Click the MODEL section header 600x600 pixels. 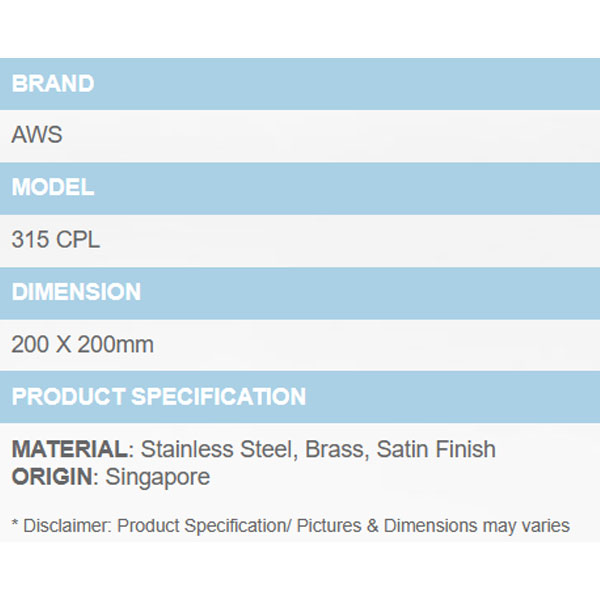53,188
